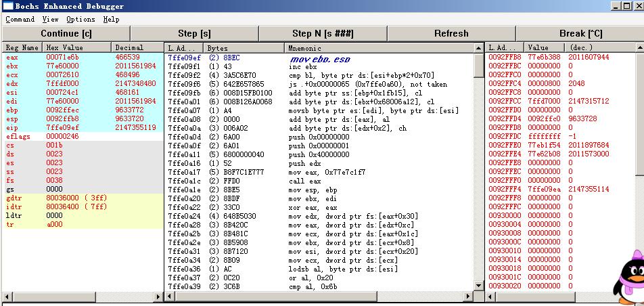644x306 pixels.
Task: Select the eflags register row
Action: tap(83, 137)
